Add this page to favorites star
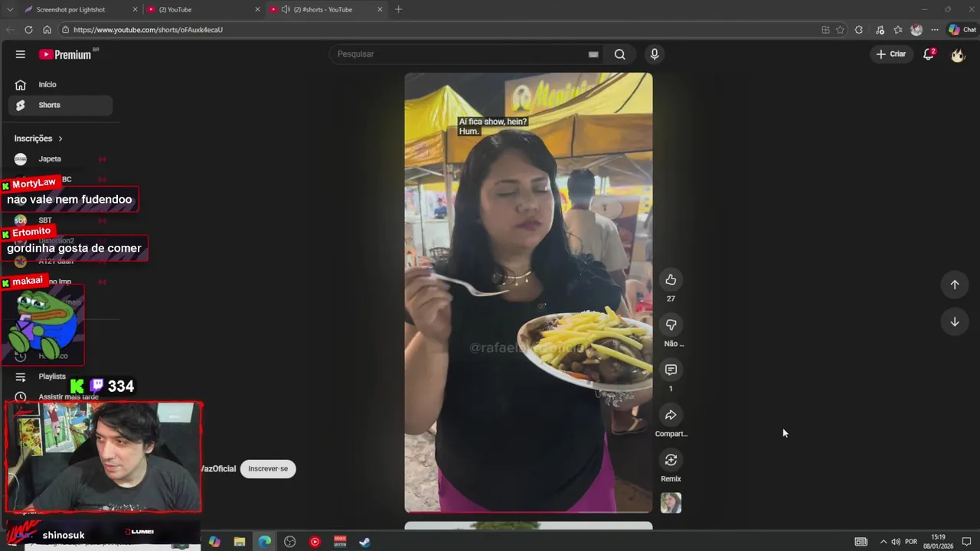This screenshot has width=980, height=551. coord(840,30)
